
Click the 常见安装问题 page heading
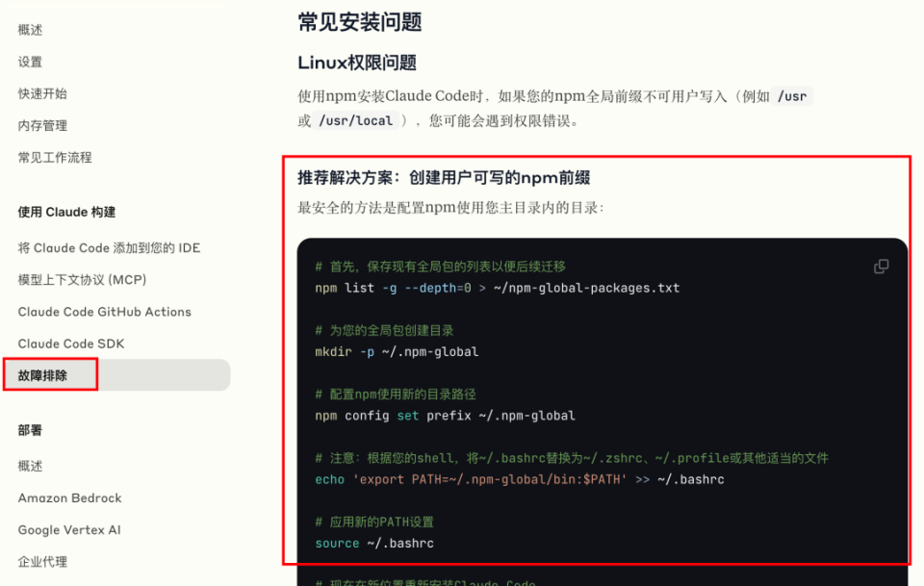pyautogui.click(x=360, y=22)
